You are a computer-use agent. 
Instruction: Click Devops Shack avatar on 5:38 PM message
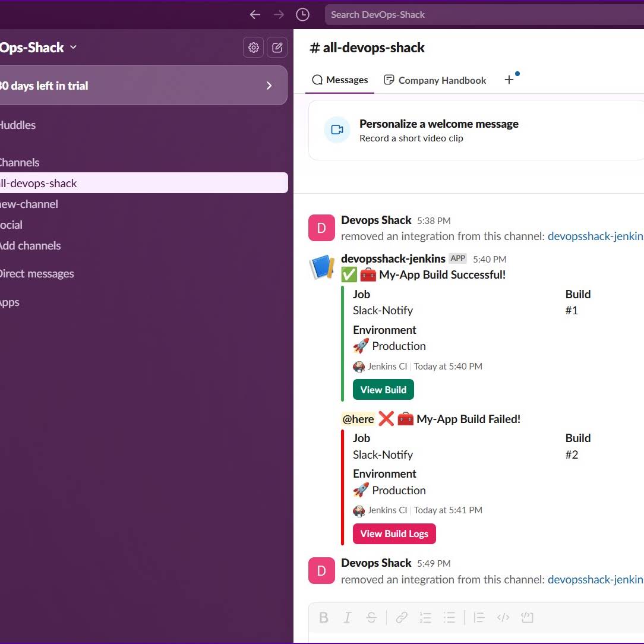coord(321,228)
